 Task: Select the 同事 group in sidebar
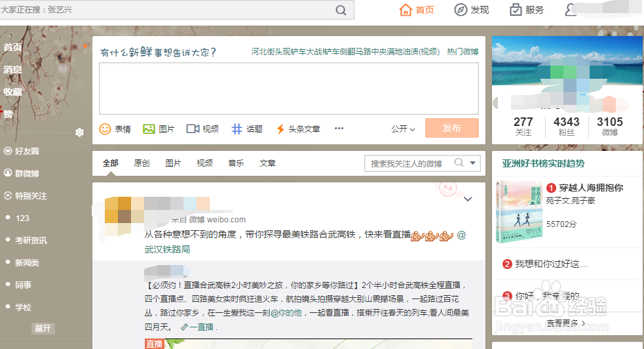(23, 285)
